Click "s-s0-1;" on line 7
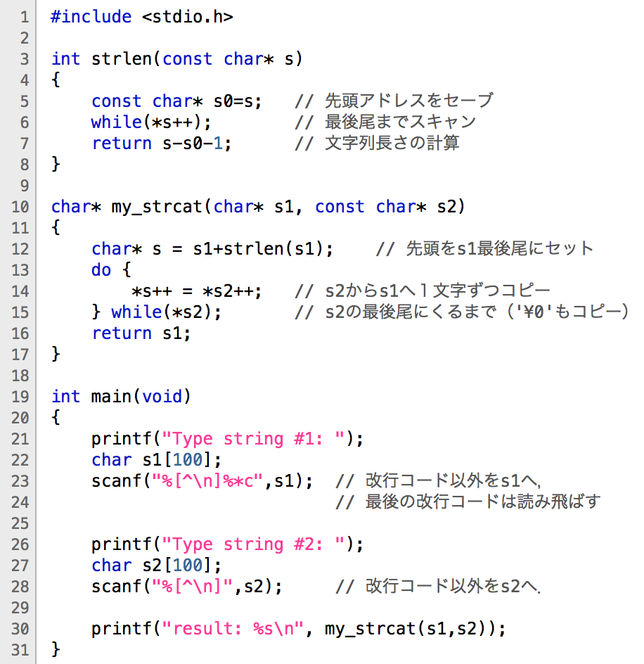 198,143
